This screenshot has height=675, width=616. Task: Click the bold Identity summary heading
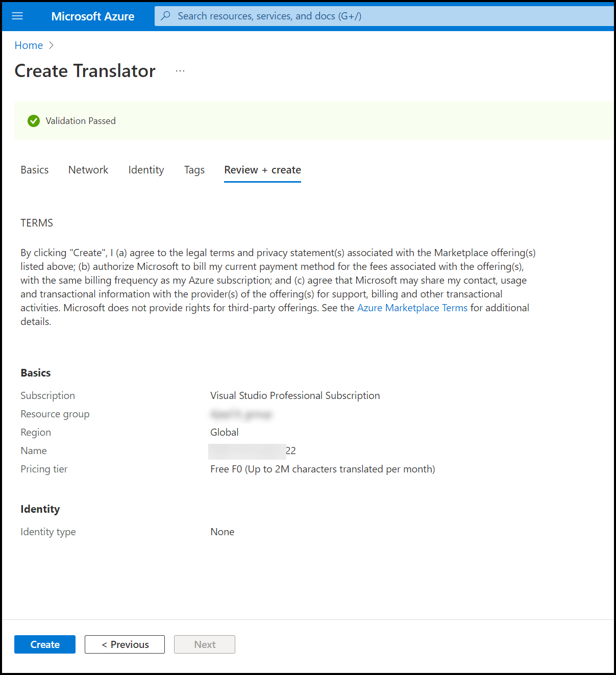[x=40, y=509]
